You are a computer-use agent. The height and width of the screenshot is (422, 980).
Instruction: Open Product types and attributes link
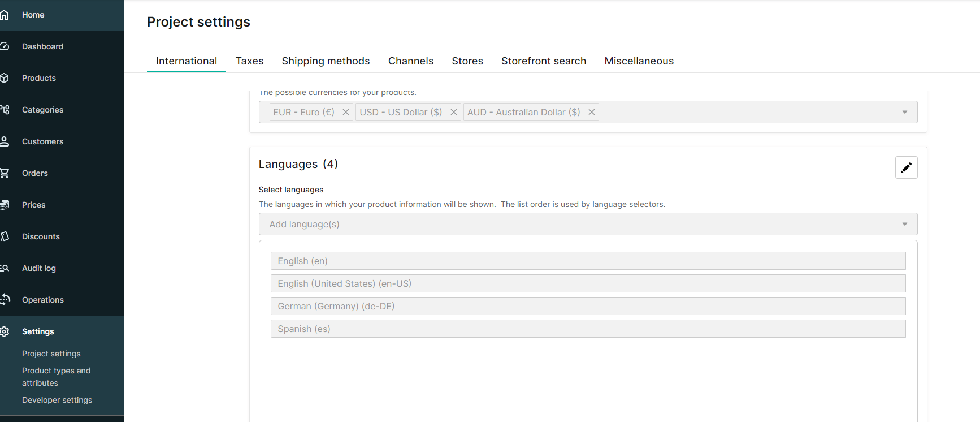tap(57, 377)
